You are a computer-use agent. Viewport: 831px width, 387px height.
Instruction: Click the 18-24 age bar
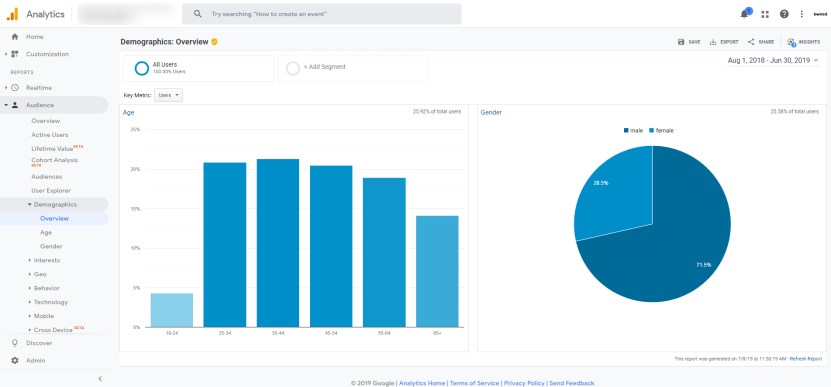pos(172,310)
